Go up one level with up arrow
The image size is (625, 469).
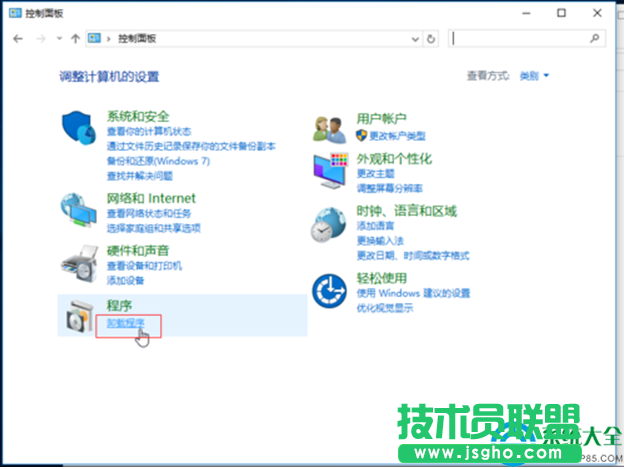click(x=75, y=39)
